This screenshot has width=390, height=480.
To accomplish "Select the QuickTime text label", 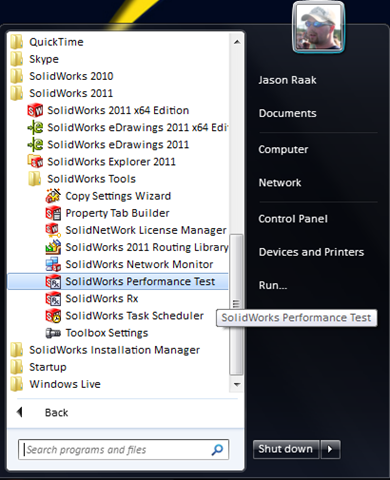I will 56,42.
